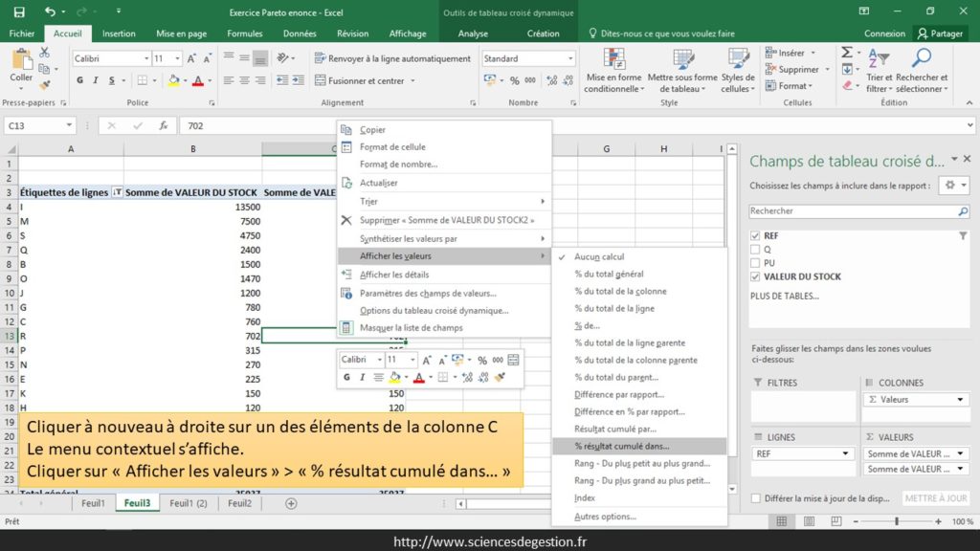Click the Coller paste icon
980x551 pixels.
tap(21, 64)
